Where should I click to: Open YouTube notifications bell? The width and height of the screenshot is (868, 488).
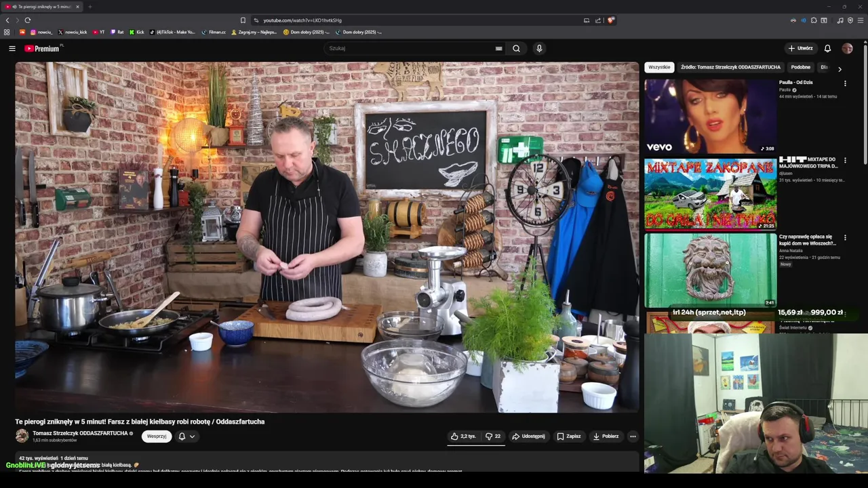point(827,48)
